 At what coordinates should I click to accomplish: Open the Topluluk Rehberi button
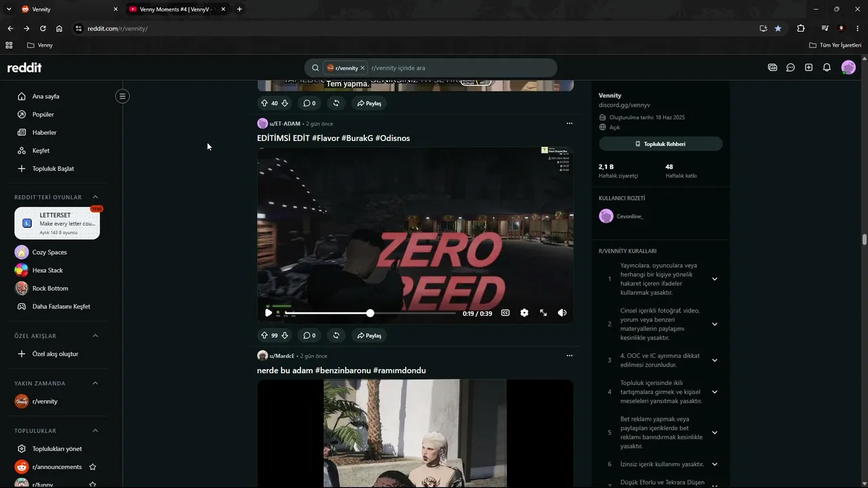click(660, 144)
